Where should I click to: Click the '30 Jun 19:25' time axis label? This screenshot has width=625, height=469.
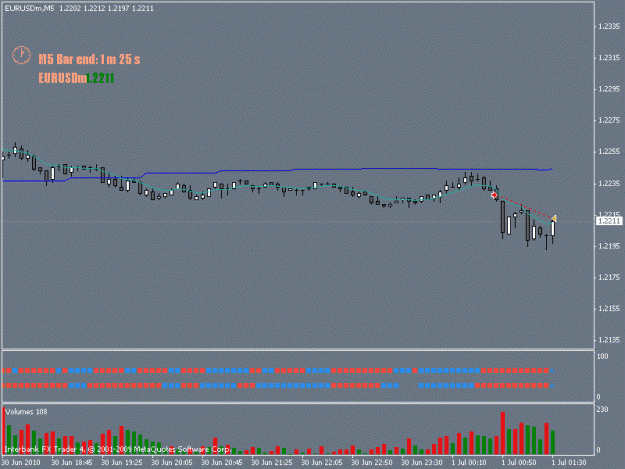[x=122, y=462]
